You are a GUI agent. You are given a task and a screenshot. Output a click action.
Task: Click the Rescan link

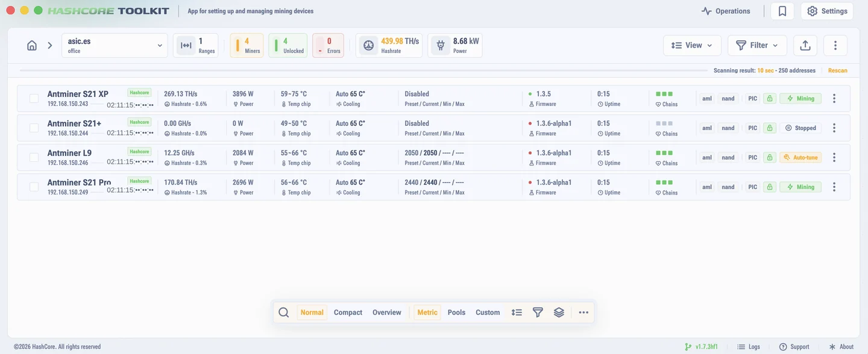(837, 70)
